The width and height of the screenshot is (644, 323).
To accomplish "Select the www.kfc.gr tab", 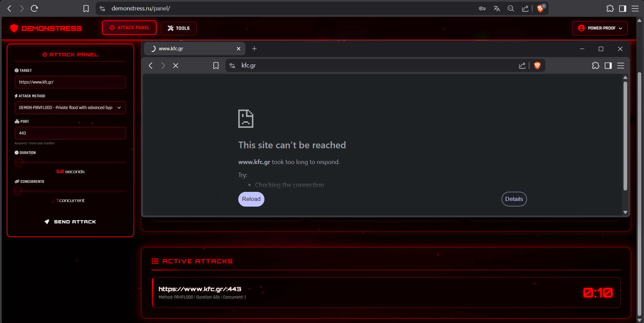I will click(x=191, y=49).
